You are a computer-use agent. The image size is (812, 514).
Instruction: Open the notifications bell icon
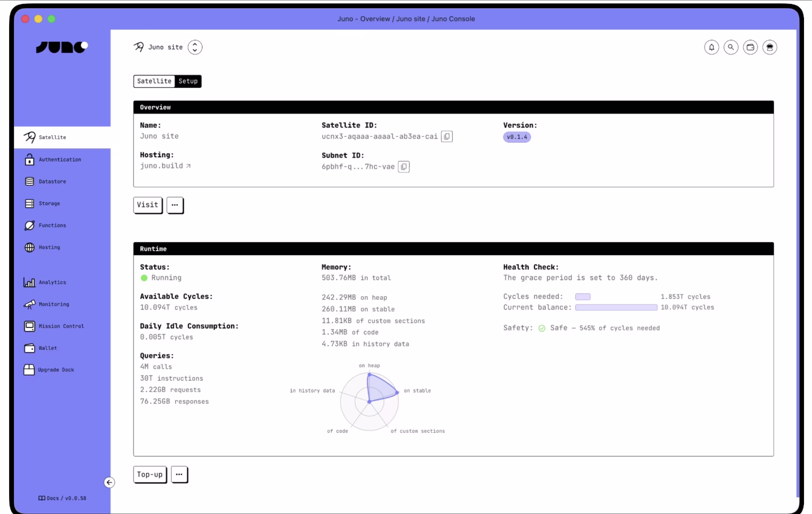click(x=711, y=47)
